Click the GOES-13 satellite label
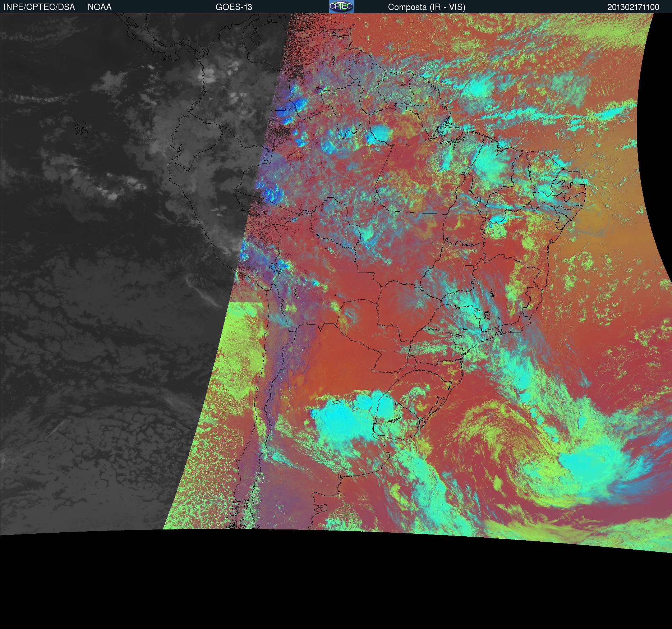Image resolution: width=672 pixels, height=629 pixels. click(x=234, y=7)
